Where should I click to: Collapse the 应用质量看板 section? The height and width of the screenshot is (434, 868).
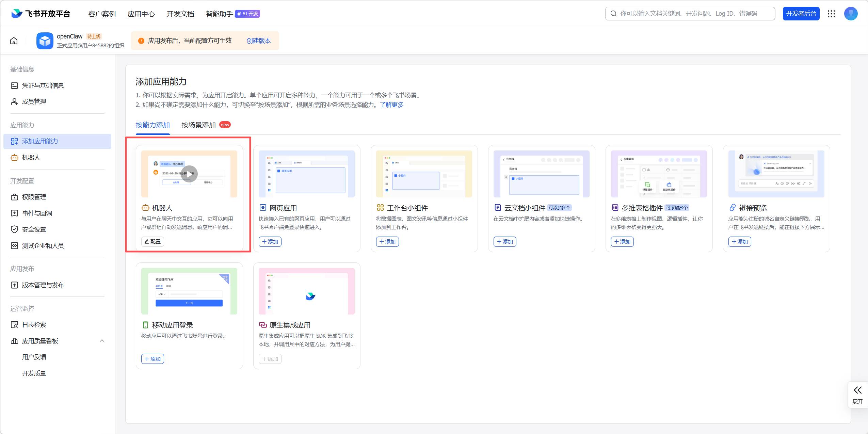[102, 341]
